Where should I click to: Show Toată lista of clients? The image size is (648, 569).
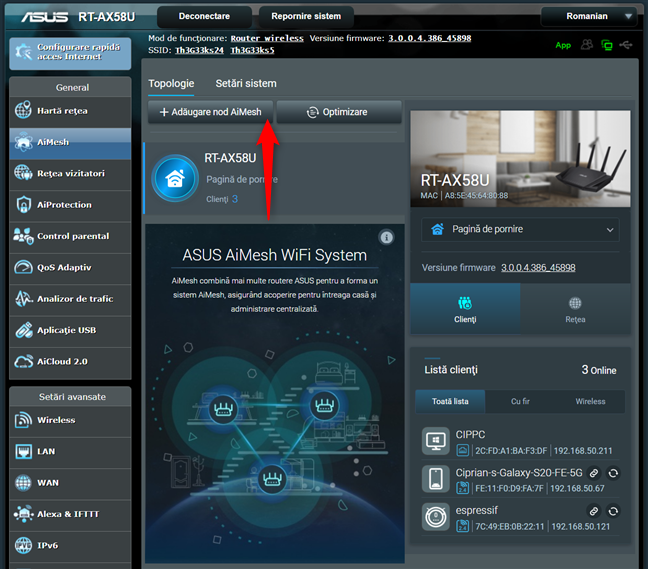pos(450,401)
